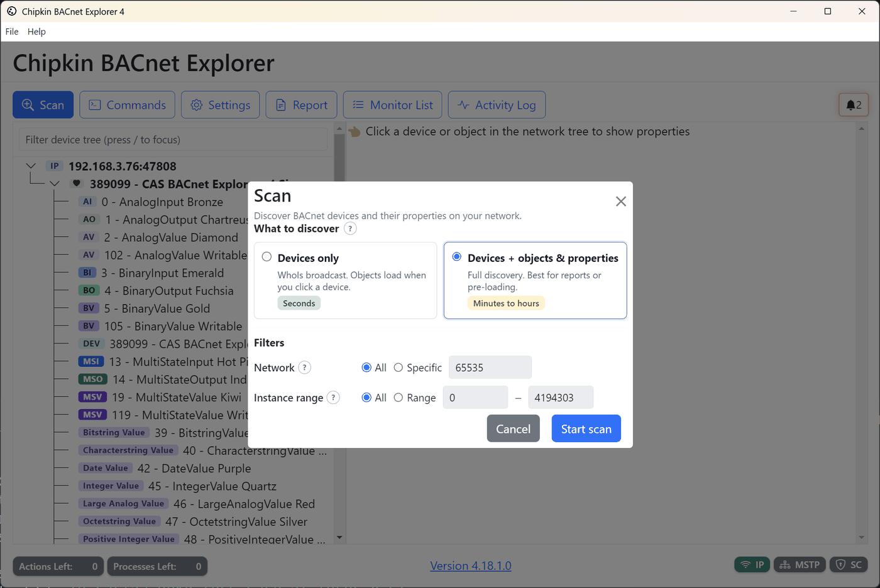Close the Scan dialog with X
The image size is (880, 588).
(x=621, y=201)
